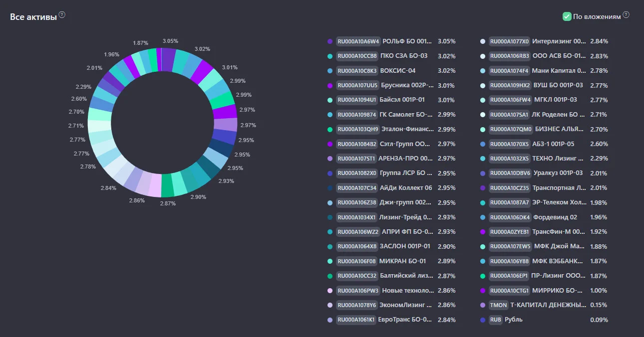Select the RU000A106EP1 ticker badge
Viewport: 644px width, 337px height.
click(x=509, y=276)
